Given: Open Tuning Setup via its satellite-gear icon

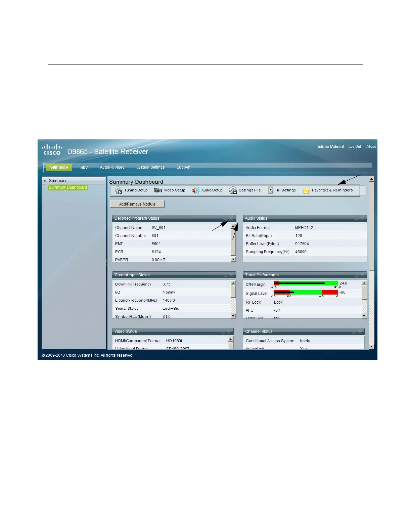Looking at the screenshot, I should pos(119,190).
